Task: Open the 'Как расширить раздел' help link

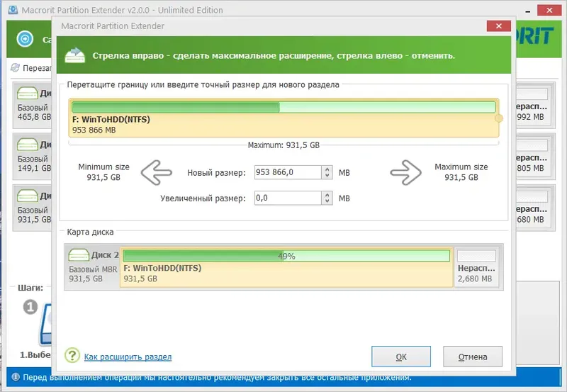Action: tap(128, 357)
